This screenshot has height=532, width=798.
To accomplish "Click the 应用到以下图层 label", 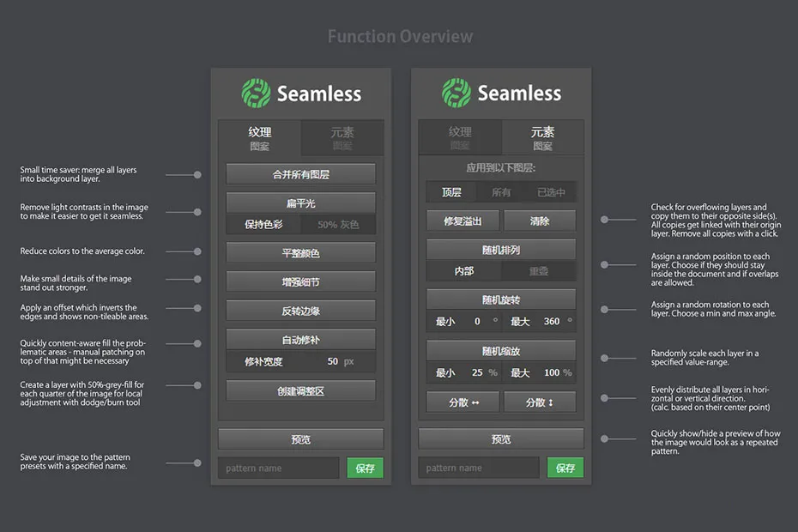I will click(501, 168).
